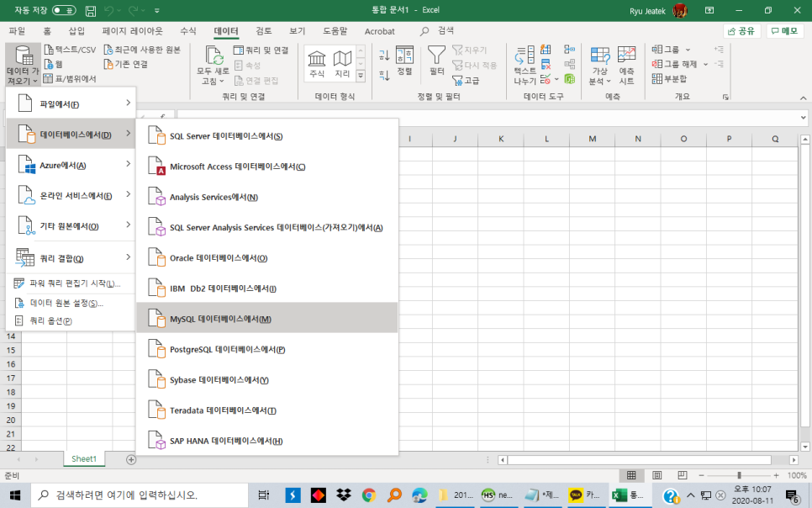
Task: Choose MySQL 데이터베이스에서
Action: 267,318
